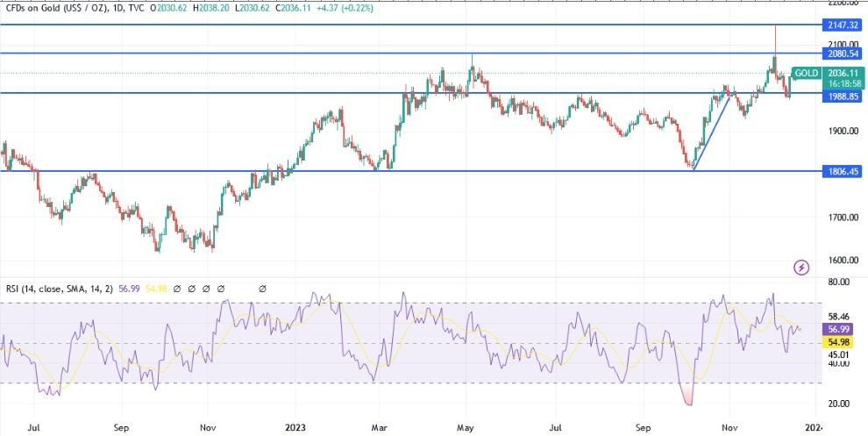This screenshot has height=436, width=868.
Task: Click the 1700.00 price axis label
Action: tap(842, 218)
